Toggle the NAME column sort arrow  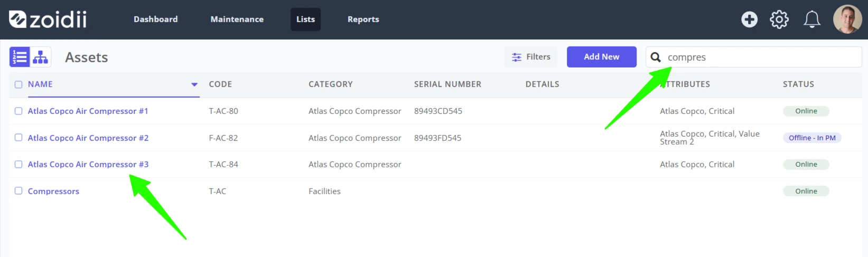coord(194,84)
